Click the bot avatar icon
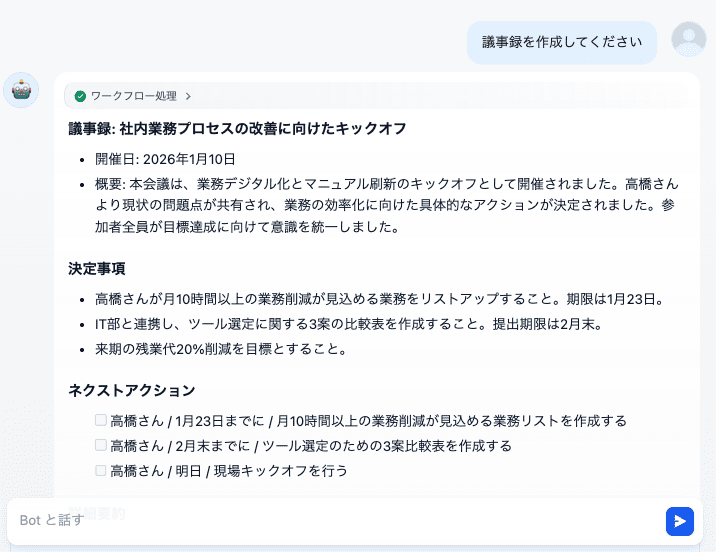716x552 pixels. point(21,90)
